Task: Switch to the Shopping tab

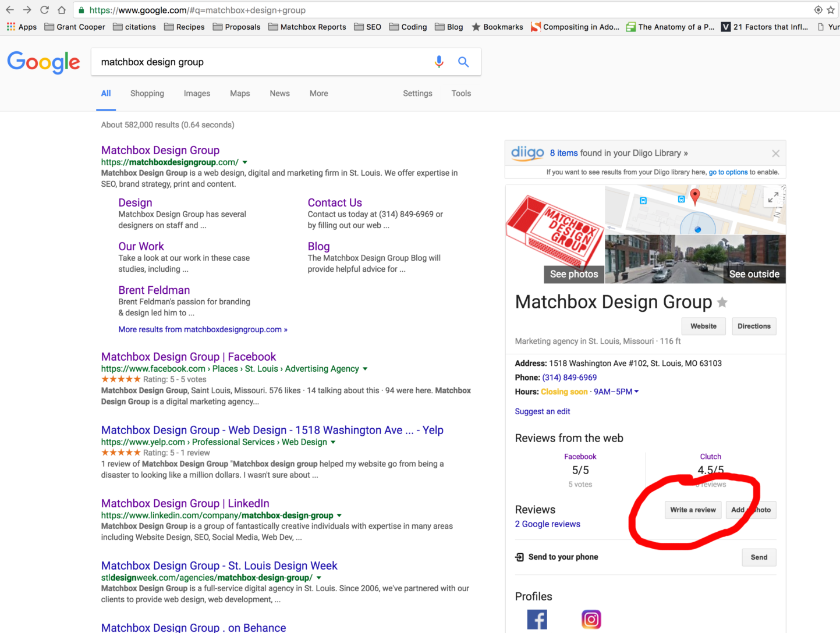Action: point(147,93)
